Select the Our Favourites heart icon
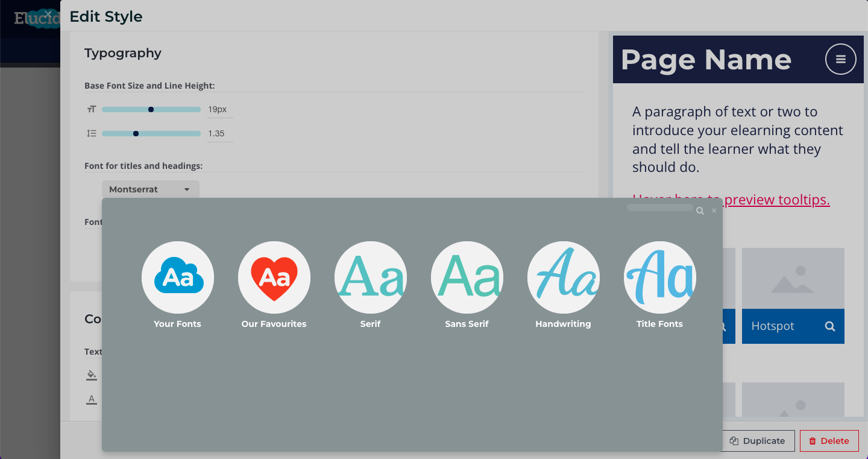This screenshot has height=459, width=868. click(274, 277)
